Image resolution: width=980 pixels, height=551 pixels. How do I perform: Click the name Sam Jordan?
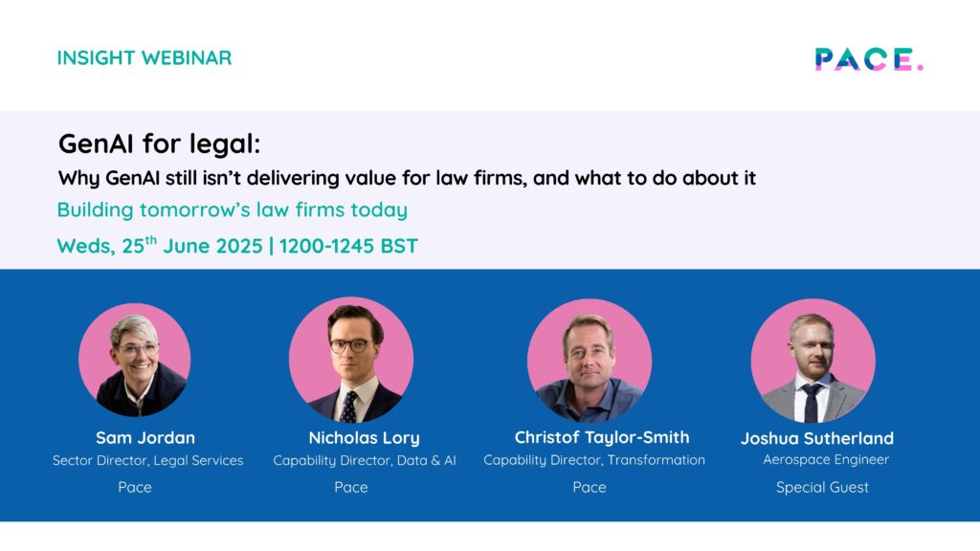point(145,438)
